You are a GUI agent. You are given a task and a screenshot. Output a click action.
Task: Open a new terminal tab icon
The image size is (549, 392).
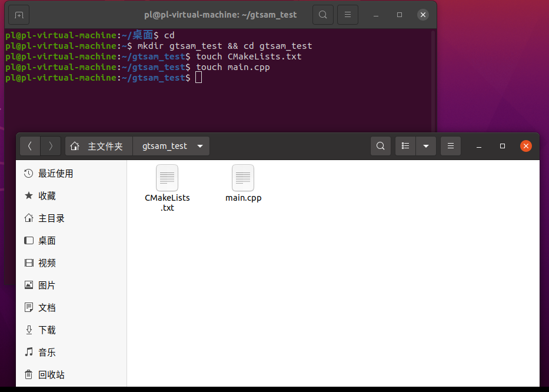[x=19, y=15]
